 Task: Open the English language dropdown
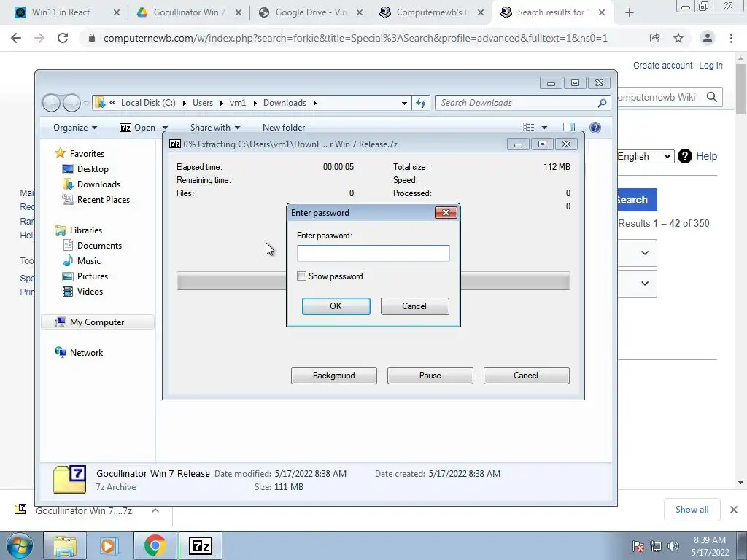click(x=646, y=156)
